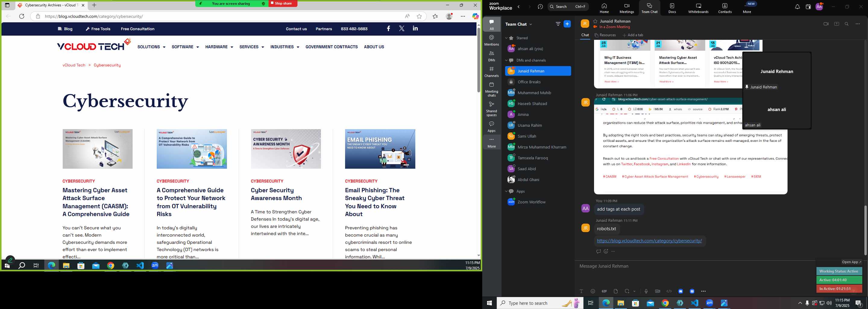
Task: Expand the HARDWARE menu on vCloud Tech
Action: (x=219, y=47)
